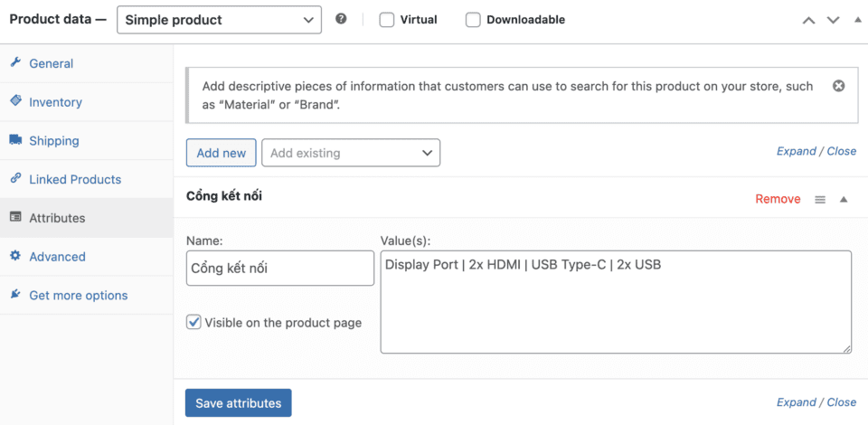The height and width of the screenshot is (425, 868).
Task: Click the Product data heading text
Action: (58, 19)
